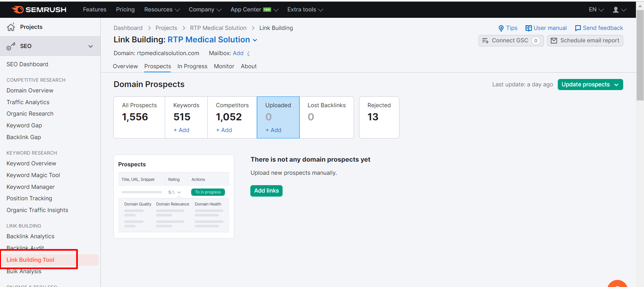Click the User manual book icon

click(529, 28)
